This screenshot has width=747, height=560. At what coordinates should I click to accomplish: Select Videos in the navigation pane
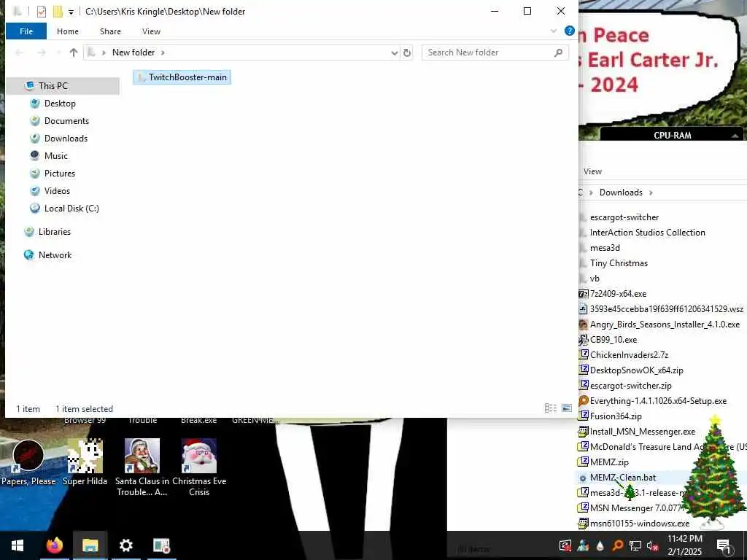click(x=57, y=191)
